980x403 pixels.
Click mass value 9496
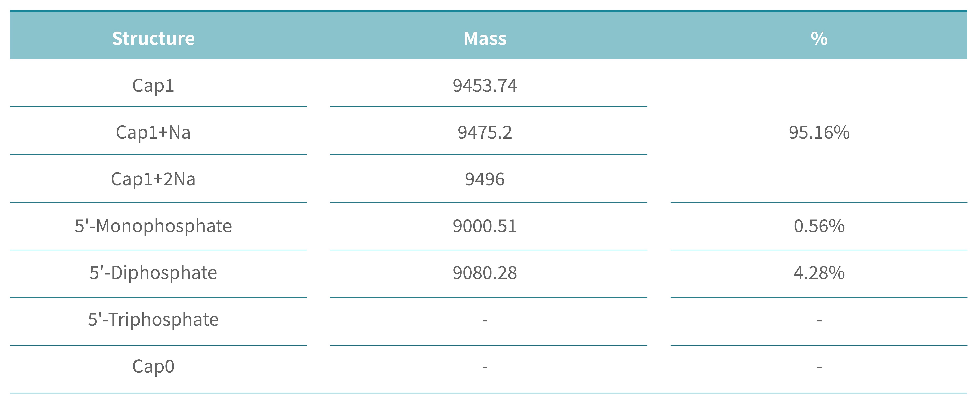click(485, 179)
